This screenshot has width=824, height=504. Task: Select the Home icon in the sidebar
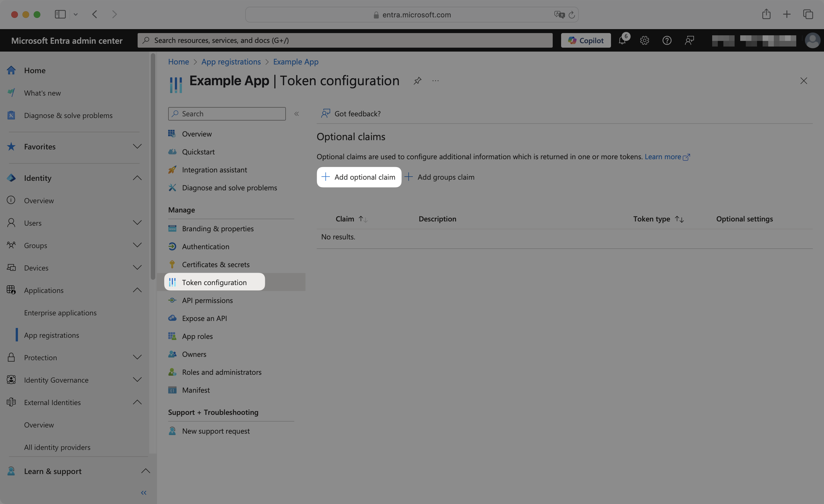(11, 70)
